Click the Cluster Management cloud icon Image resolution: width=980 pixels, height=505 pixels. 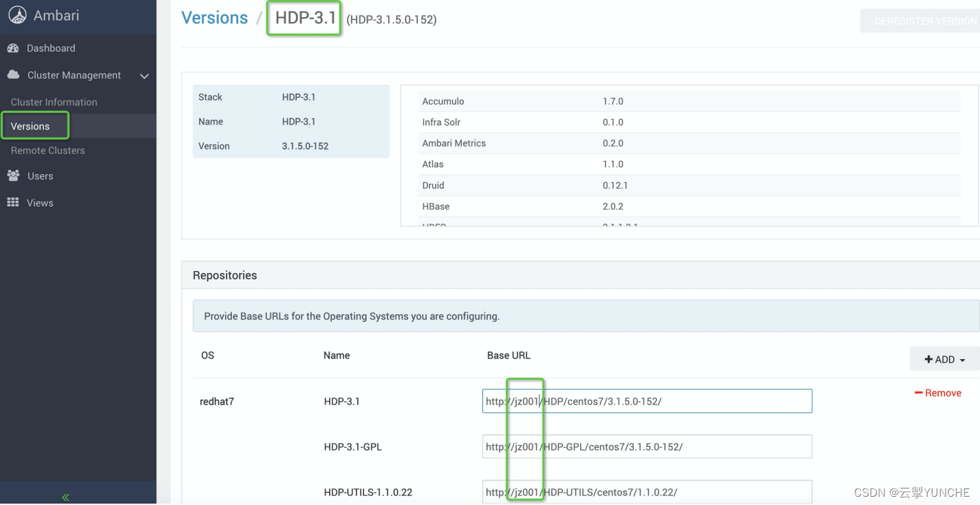pyautogui.click(x=13, y=74)
